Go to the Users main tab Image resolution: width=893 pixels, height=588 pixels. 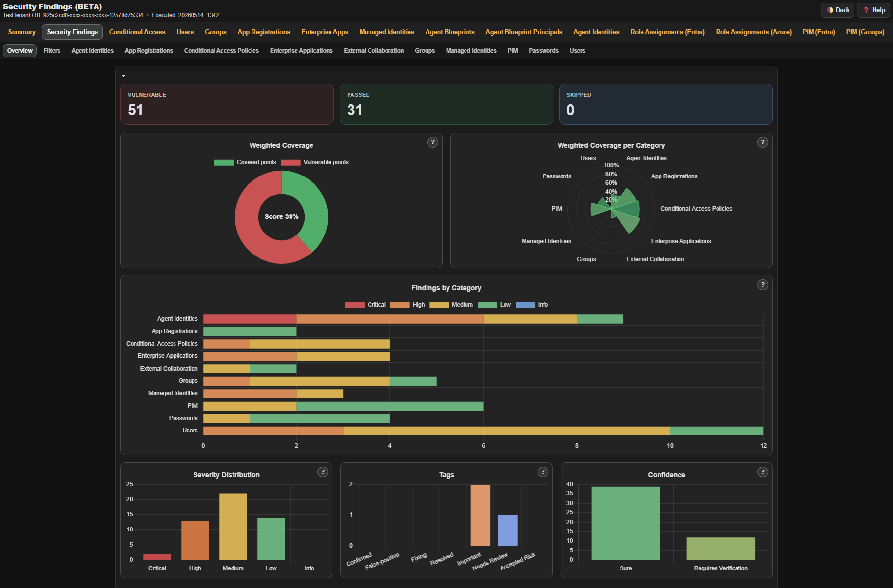[x=185, y=32]
